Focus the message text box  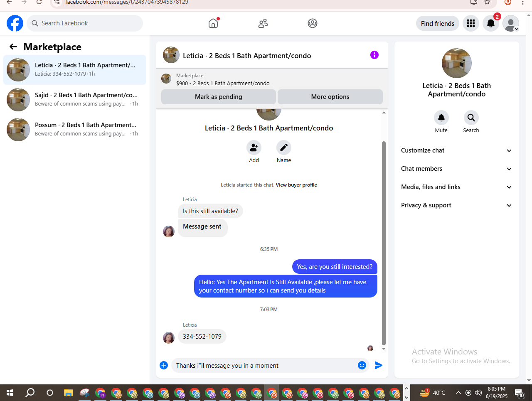(264, 365)
